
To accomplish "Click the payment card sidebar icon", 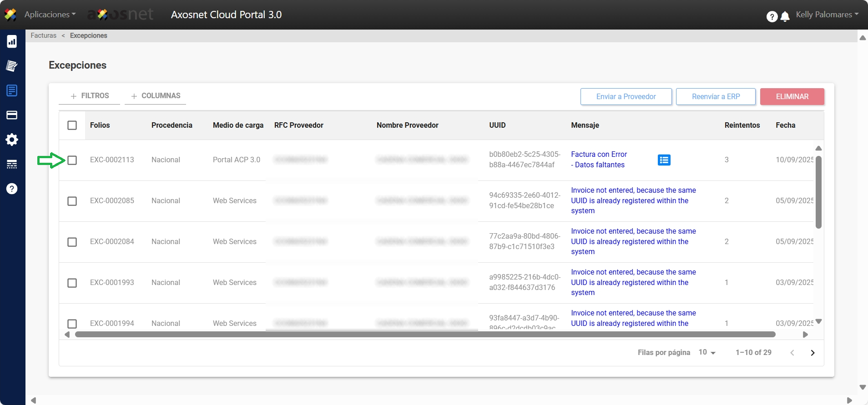I will pyautogui.click(x=12, y=115).
